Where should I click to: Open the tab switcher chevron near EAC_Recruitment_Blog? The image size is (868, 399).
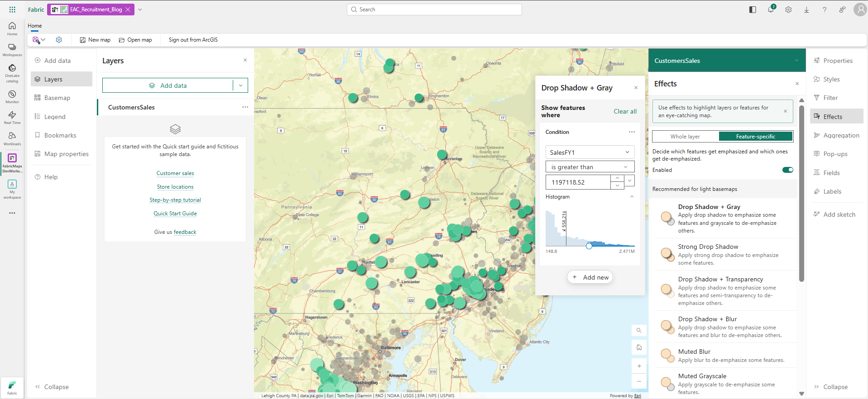[140, 9]
